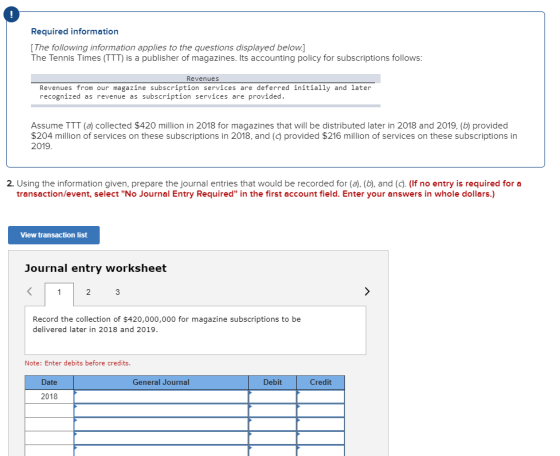Click the General Journal column header
Viewport: 560px width, 456px height.
click(161, 382)
